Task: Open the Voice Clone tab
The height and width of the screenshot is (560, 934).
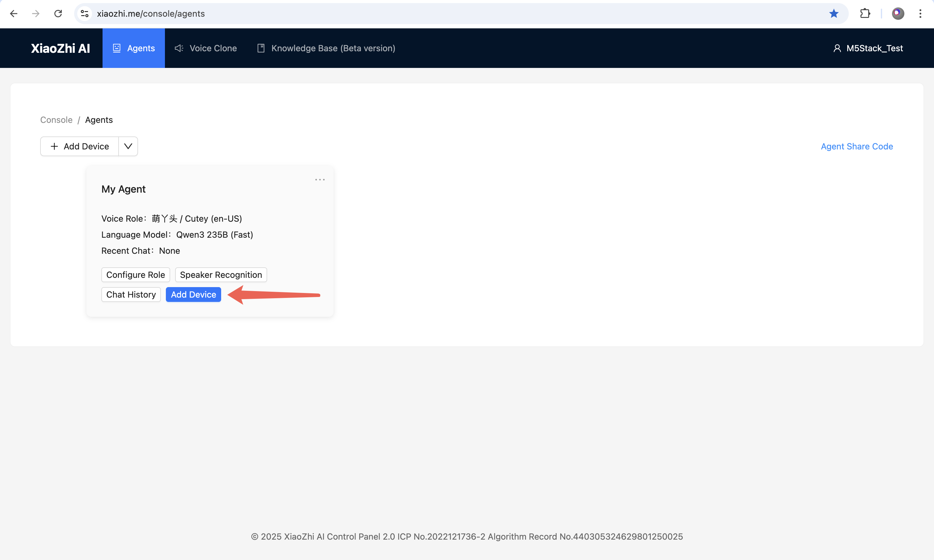Action: point(206,48)
